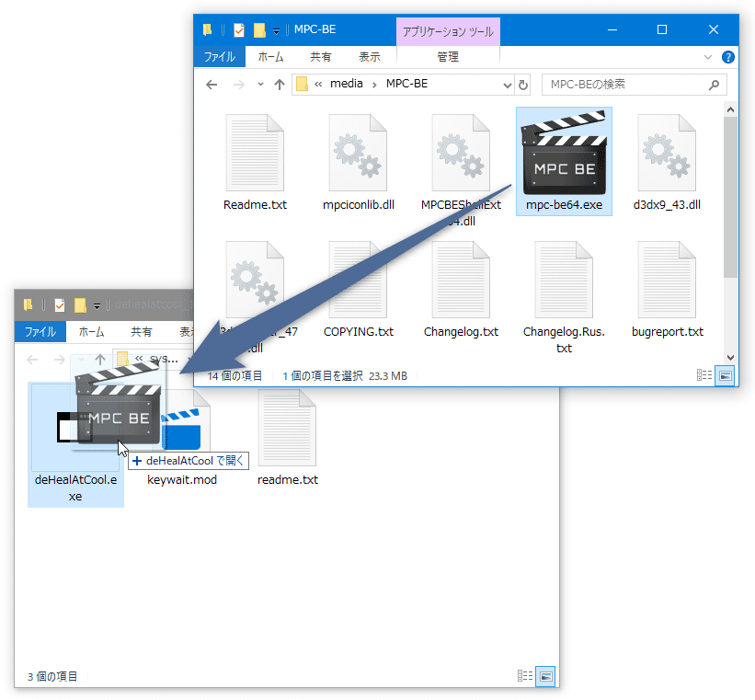Click the scroll down arrow in MPC-BE window
The height and width of the screenshot is (700, 755).
[730, 358]
